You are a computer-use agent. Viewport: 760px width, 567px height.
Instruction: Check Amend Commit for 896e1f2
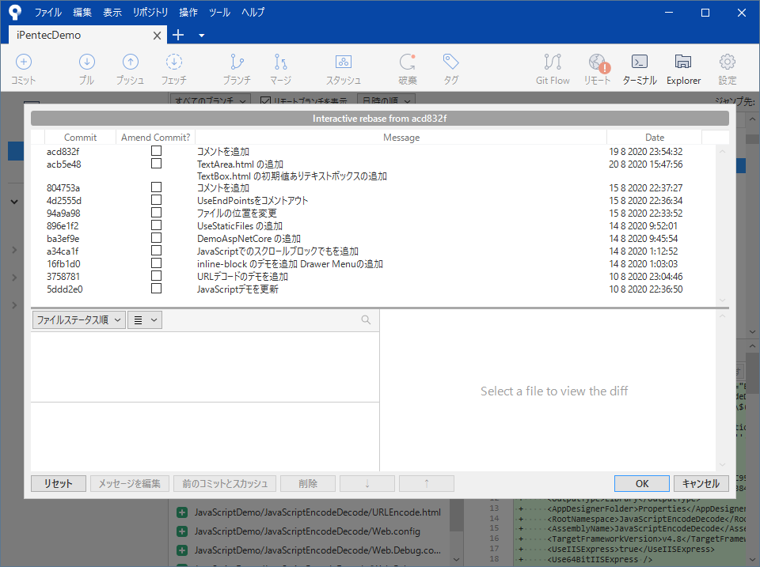tap(156, 225)
